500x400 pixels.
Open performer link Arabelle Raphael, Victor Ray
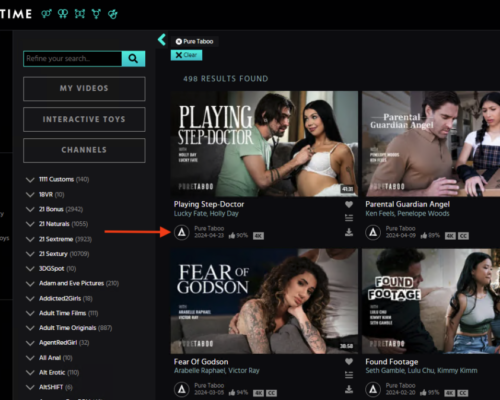[217, 371]
